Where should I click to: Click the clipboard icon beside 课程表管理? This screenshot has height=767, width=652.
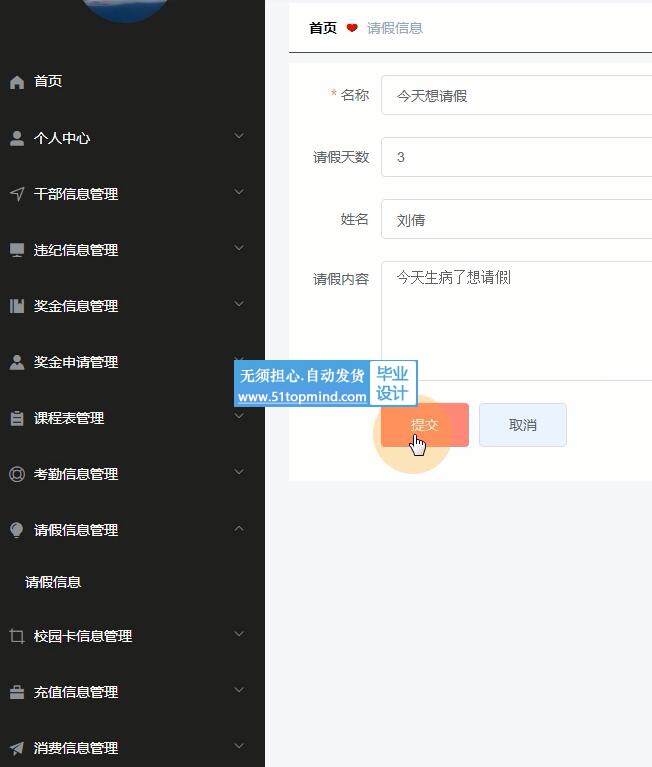pyautogui.click(x=17, y=418)
